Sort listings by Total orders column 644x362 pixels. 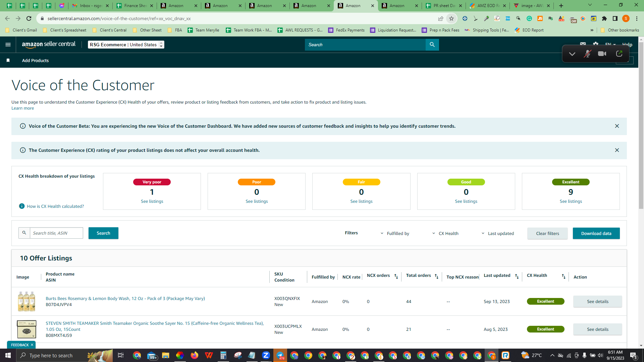click(436, 277)
